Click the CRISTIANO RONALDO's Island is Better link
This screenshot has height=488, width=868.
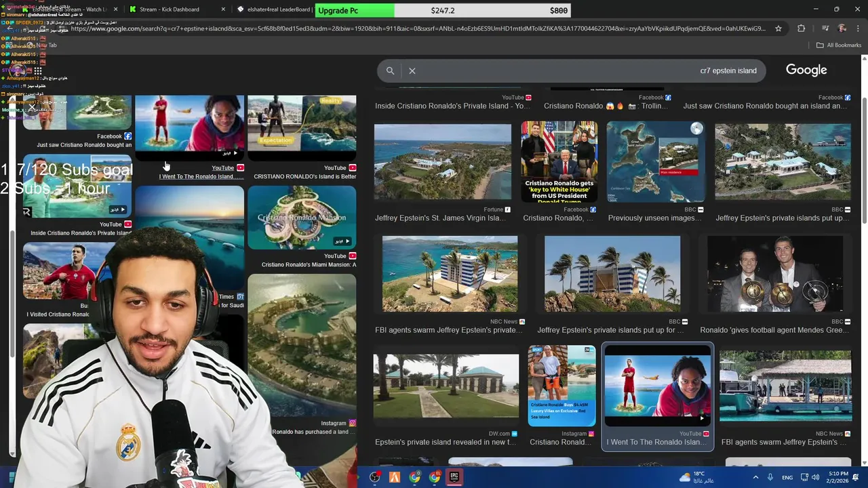305,177
